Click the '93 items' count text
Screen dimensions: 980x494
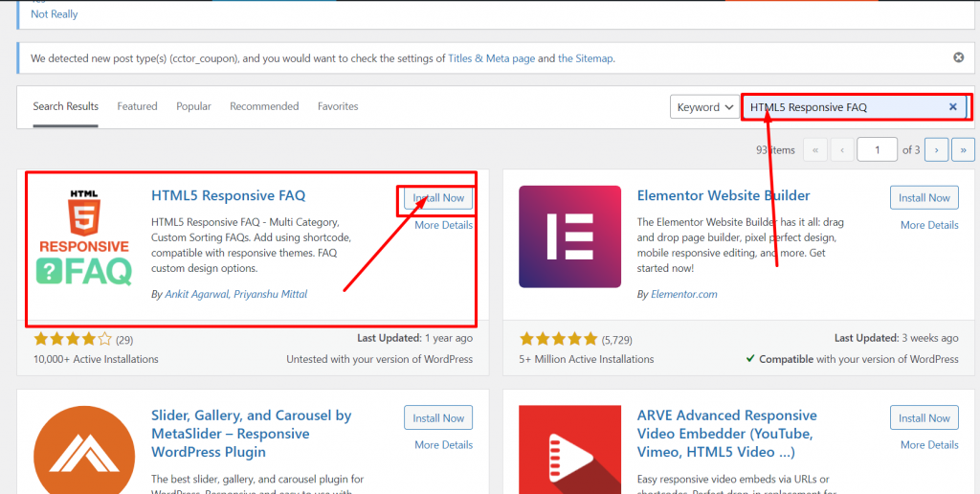tap(775, 150)
